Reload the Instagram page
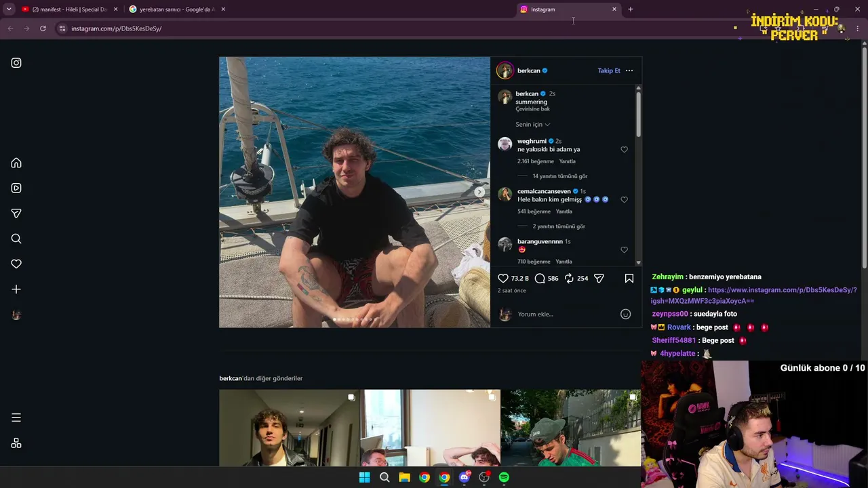Viewport: 868px width, 488px height. point(43,28)
